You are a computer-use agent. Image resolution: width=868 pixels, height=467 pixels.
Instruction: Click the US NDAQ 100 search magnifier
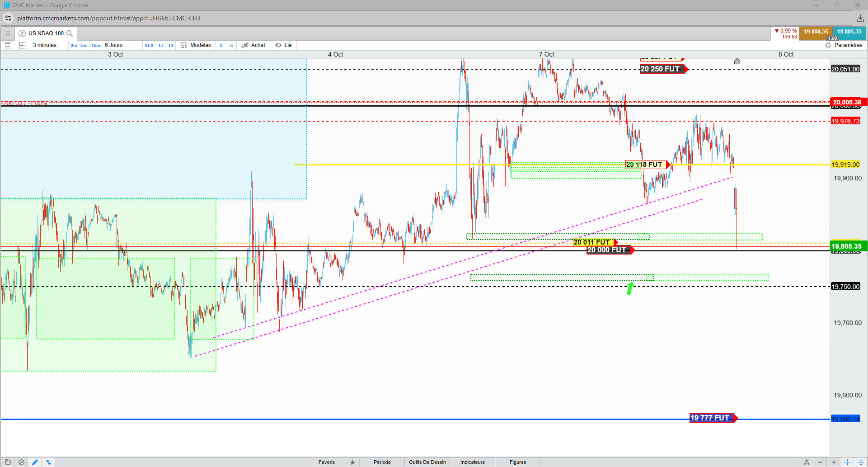(70, 33)
